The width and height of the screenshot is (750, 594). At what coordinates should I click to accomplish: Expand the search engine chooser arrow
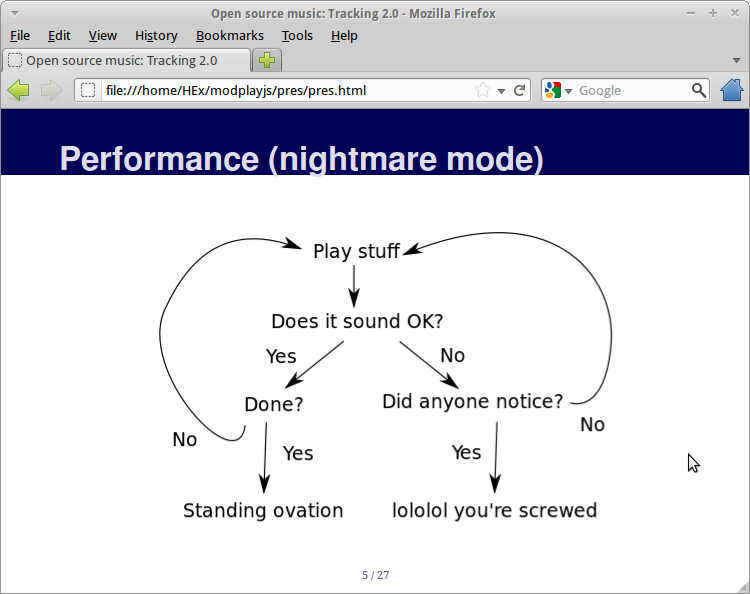point(568,91)
